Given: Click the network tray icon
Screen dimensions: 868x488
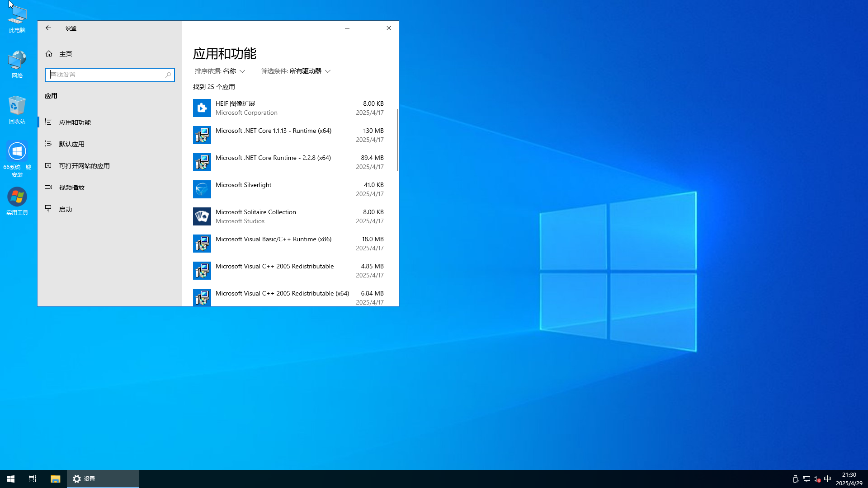Looking at the screenshot, I should [x=807, y=479].
